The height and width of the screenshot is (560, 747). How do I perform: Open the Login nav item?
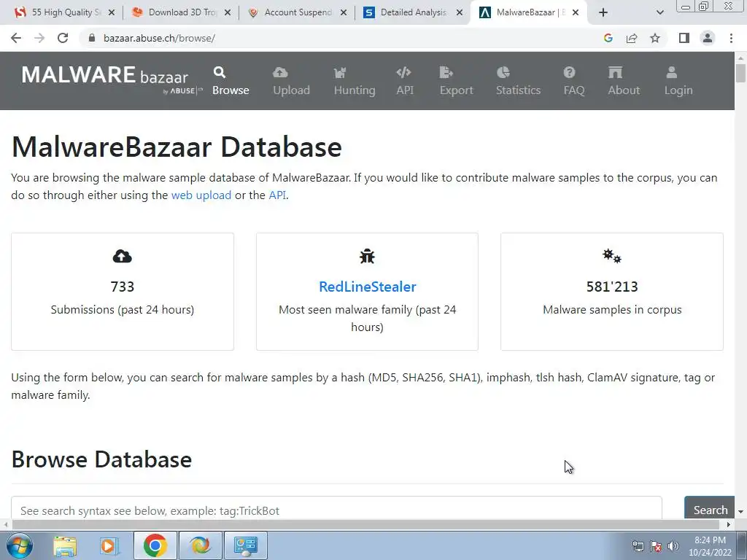point(678,82)
